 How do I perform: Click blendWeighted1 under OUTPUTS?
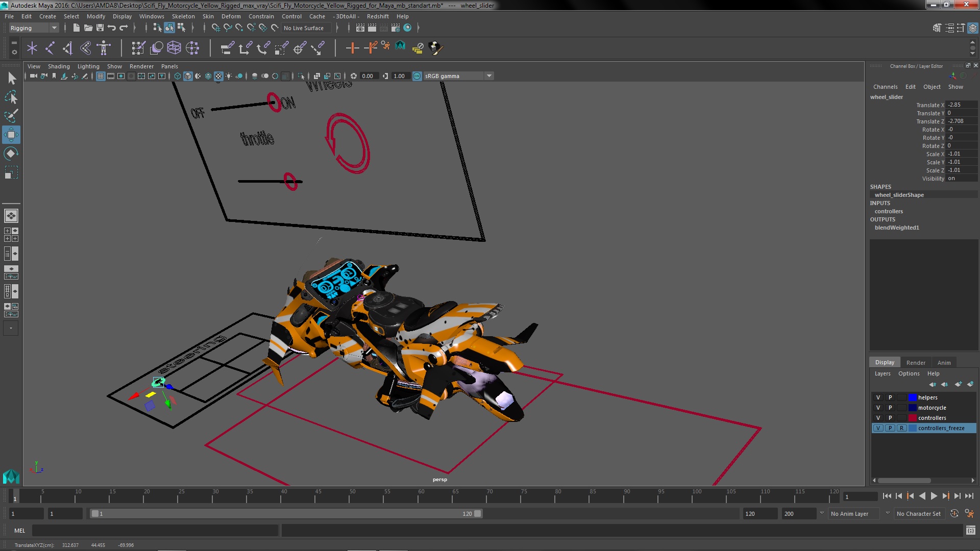[897, 228]
